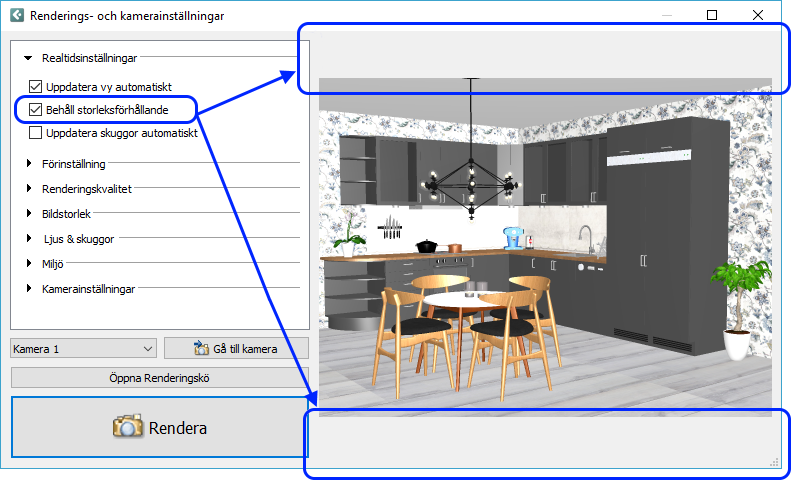
Task: Click the camera icon on the Rendera button
Action: click(x=128, y=427)
